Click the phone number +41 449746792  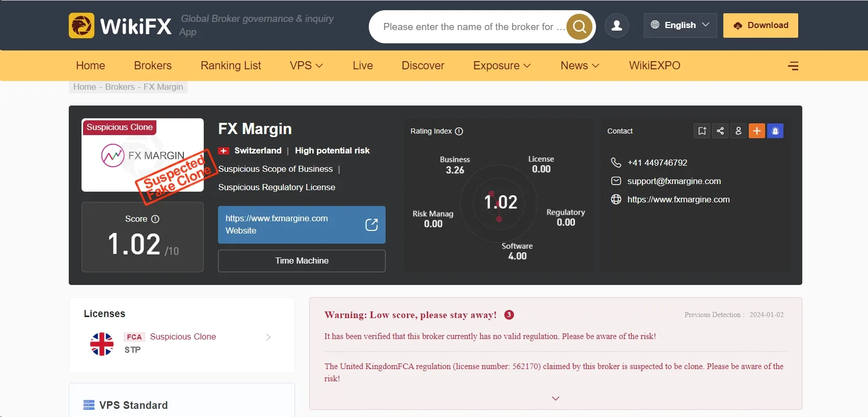(x=657, y=163)
